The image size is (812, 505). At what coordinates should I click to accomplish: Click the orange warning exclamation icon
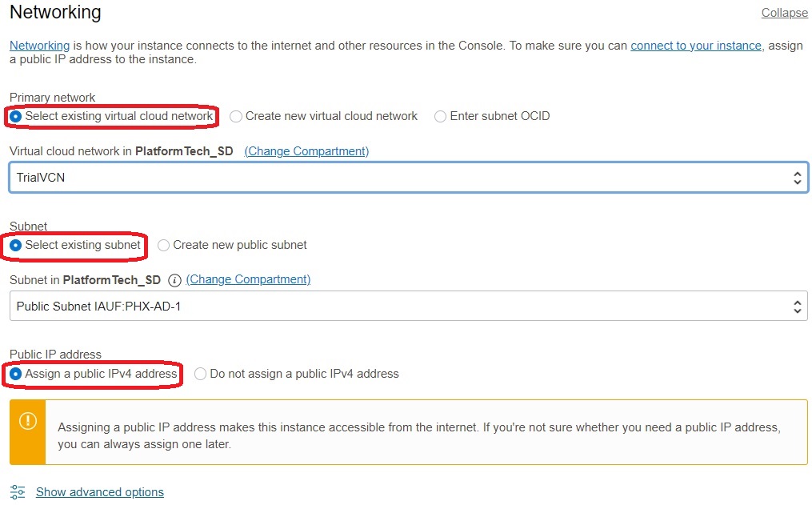pos(26,419)
